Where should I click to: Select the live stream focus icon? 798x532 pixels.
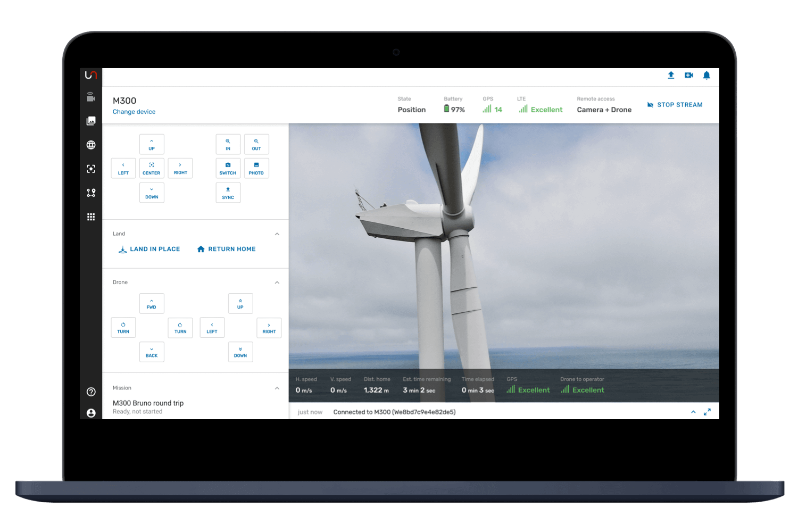[x=90, y=169]
